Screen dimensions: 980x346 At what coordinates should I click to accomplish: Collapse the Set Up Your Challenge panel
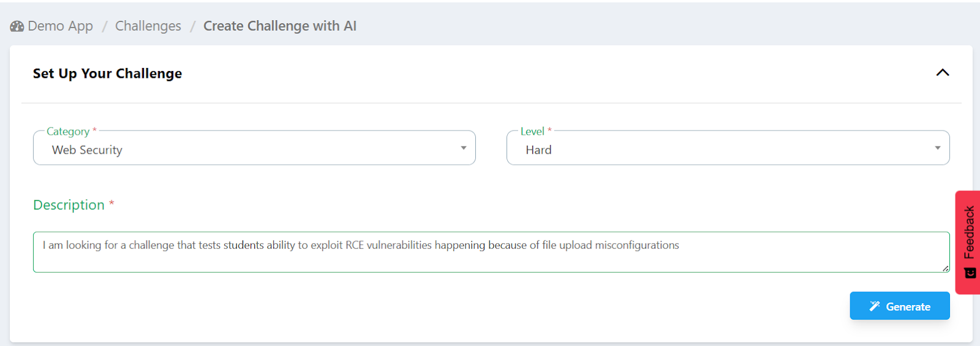[943, 73]
